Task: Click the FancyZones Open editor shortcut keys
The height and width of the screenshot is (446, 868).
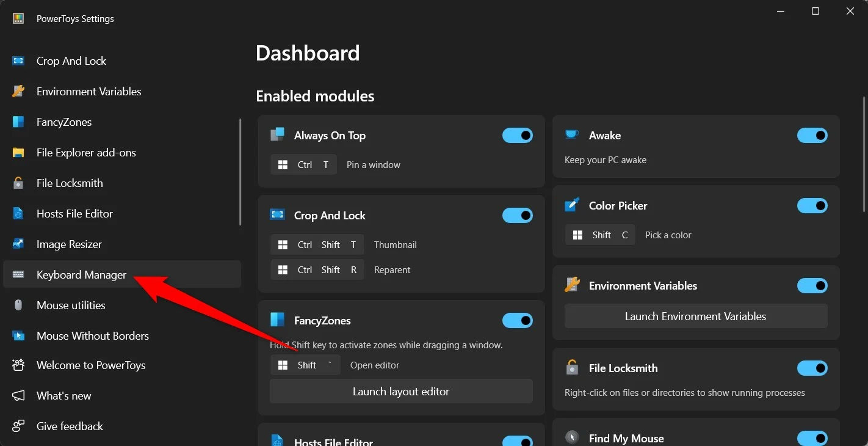Action: [305, 365]
